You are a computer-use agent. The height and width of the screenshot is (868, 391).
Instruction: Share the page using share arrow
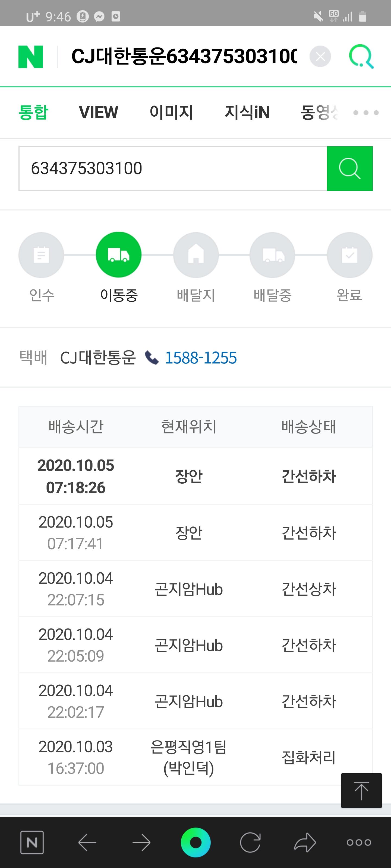tap(305, 843)
